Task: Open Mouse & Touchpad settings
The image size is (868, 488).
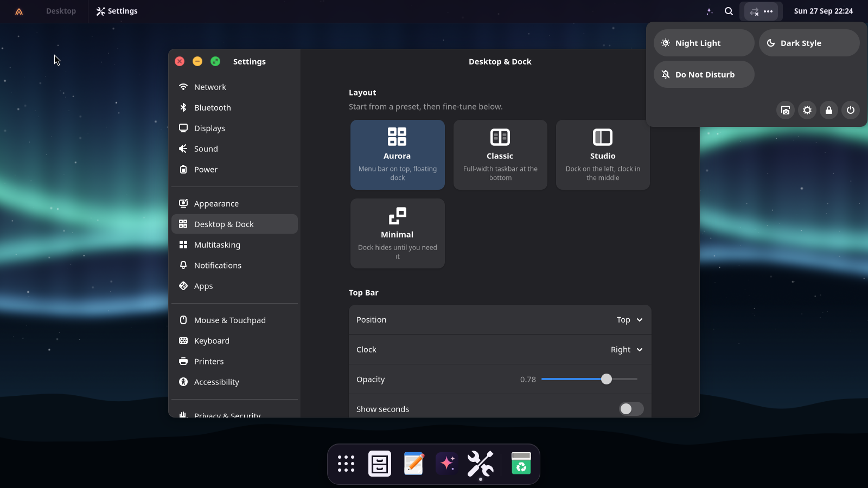Action: 234,320
